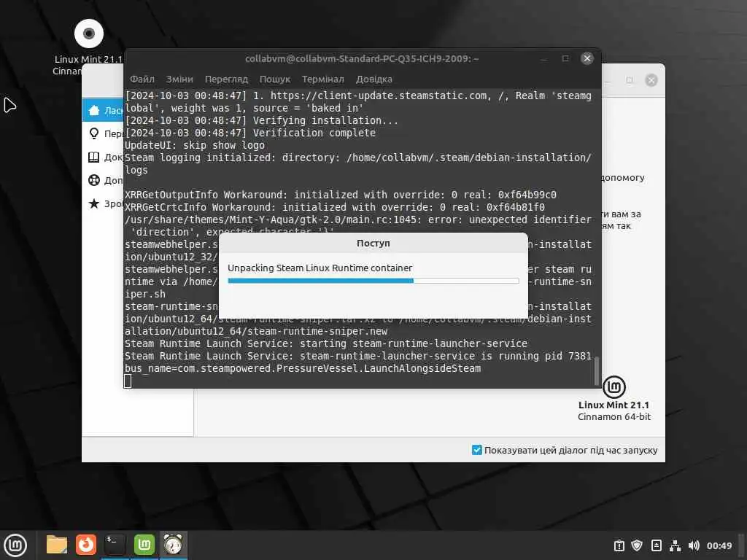Maximize the terminal window
This screenshot has height=560, width=747.
click(x=565, y=58)
